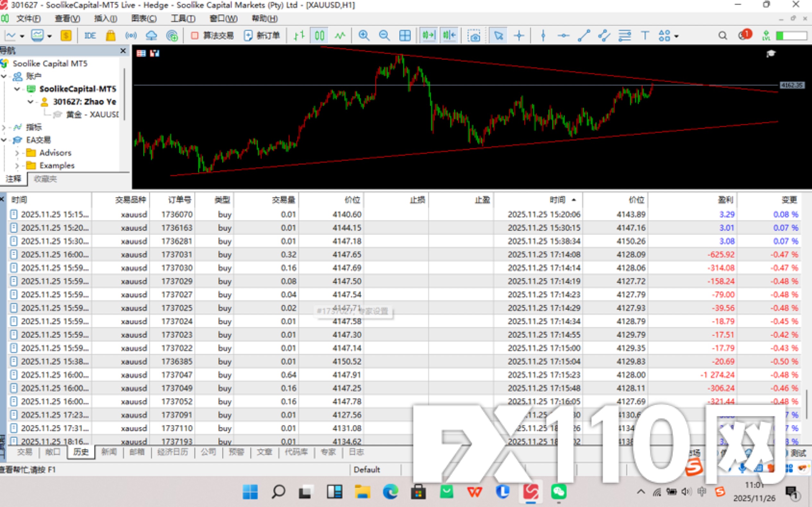Expand the Advisors folder

17,153
